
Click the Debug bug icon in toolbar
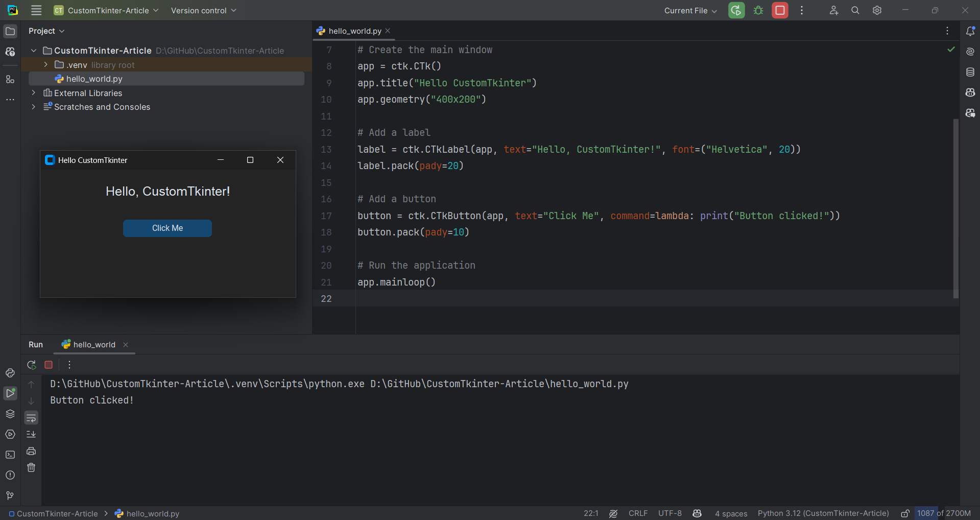click(758, 11)
